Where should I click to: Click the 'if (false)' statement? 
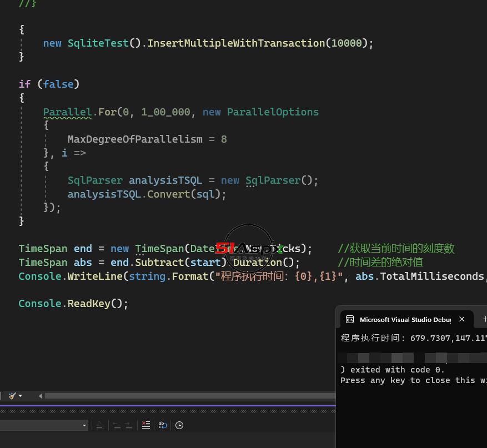(x=49, y=84)
